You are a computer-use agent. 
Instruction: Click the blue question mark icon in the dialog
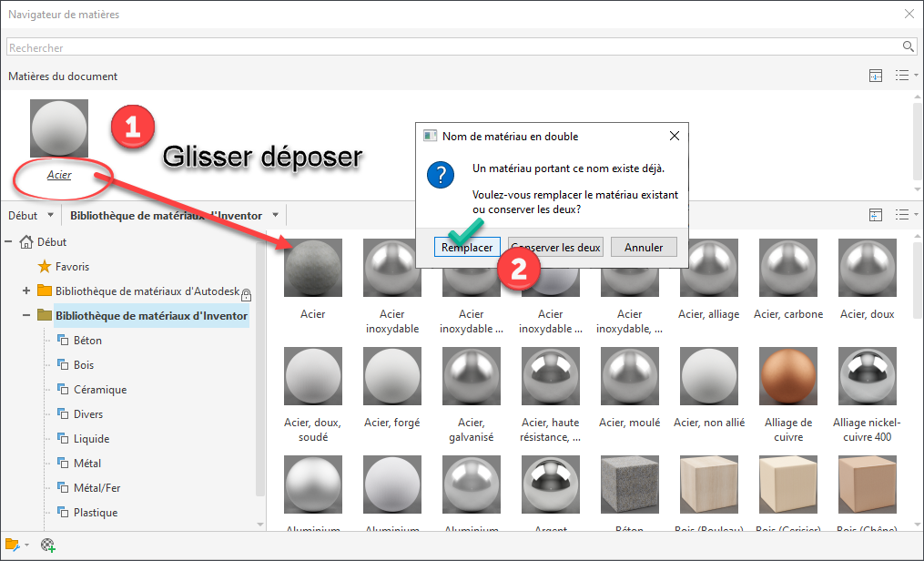[442, 175]
